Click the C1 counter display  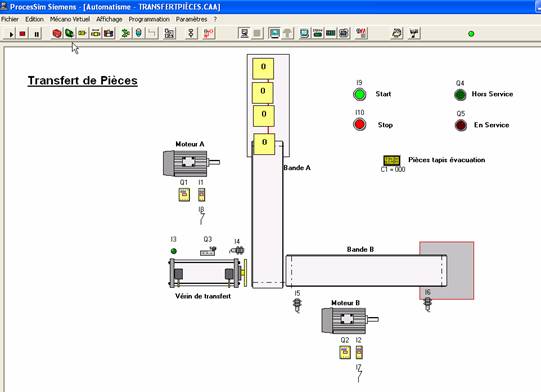point(392,160)
